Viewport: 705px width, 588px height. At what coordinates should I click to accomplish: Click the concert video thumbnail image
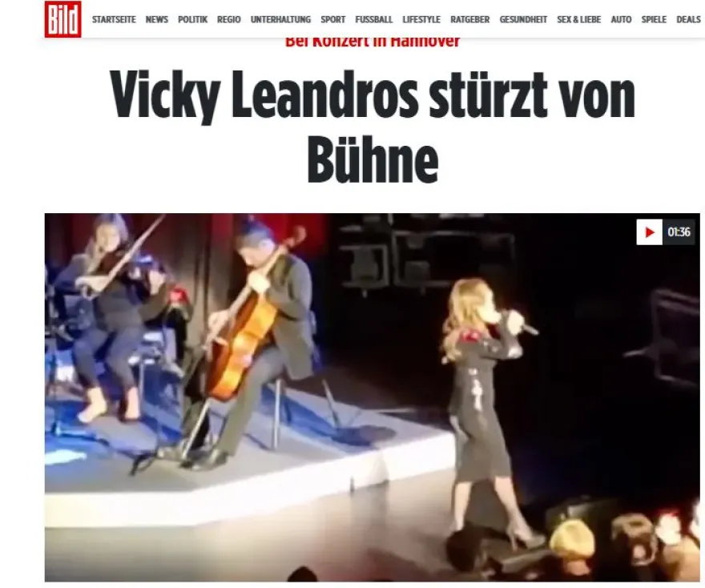point(373,397)
